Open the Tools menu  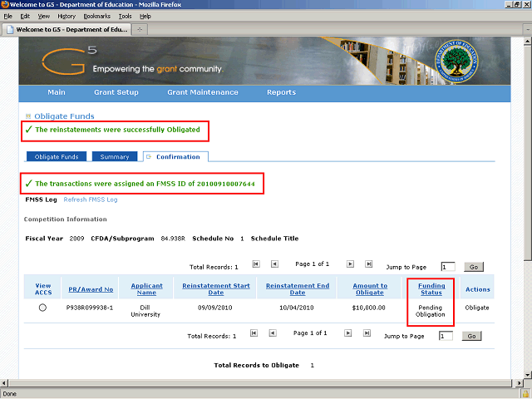coord(125,17)
